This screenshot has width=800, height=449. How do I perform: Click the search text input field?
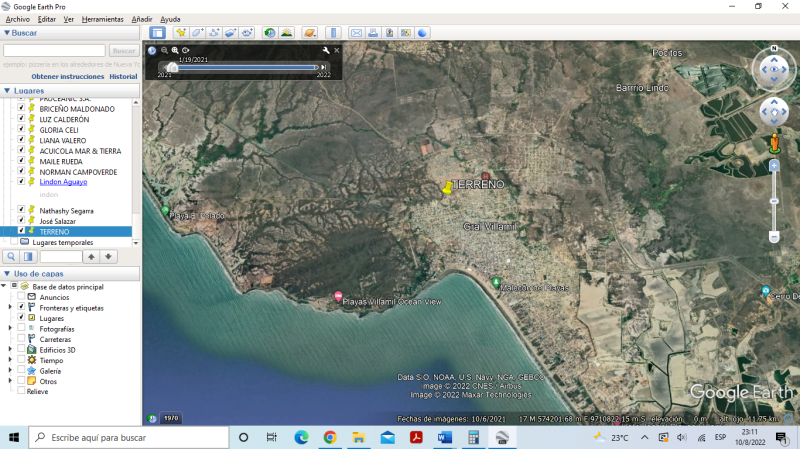(x=54, y=50)
